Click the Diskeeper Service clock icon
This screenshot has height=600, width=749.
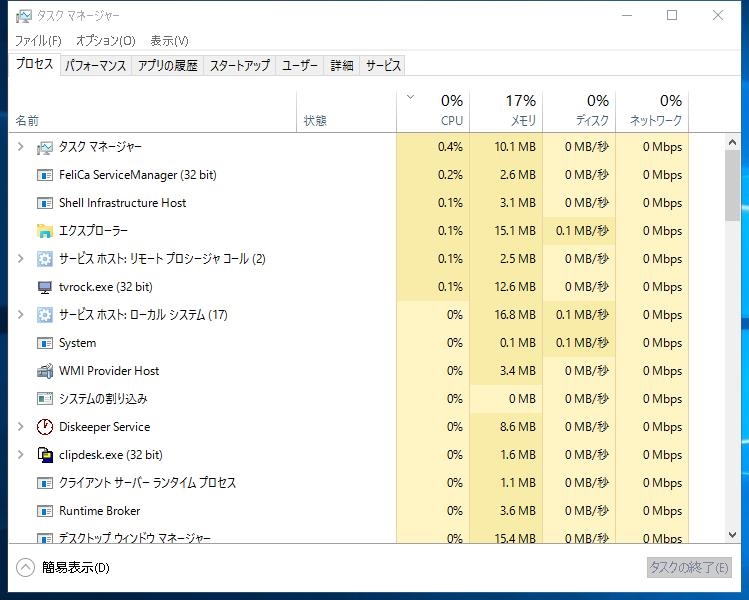coord(44,427)
